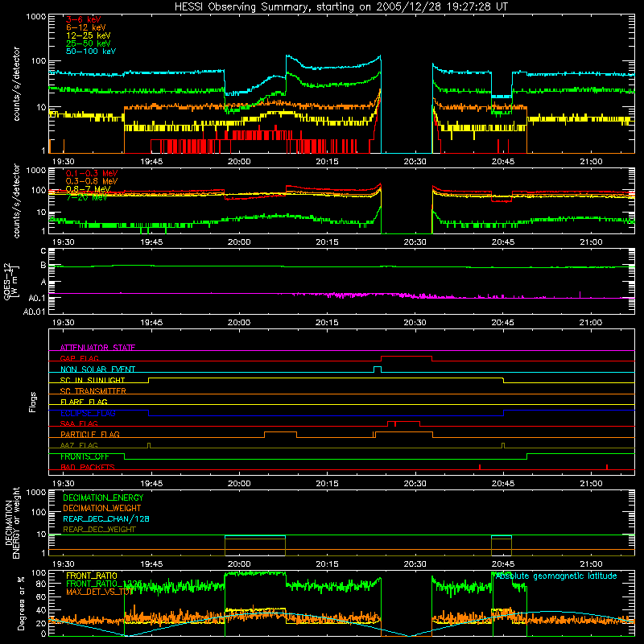The height and width of the screenshot is (644, 644).
Task: Click the yellow FRONT_RATIO legend label
Action: (x=92, y=576)
